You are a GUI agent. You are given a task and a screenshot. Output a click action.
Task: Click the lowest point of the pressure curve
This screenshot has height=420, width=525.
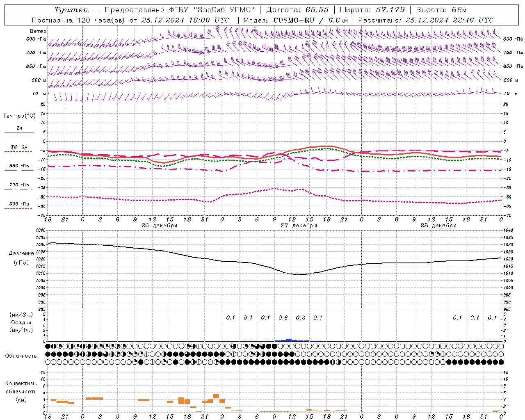[x=298, y=274]
